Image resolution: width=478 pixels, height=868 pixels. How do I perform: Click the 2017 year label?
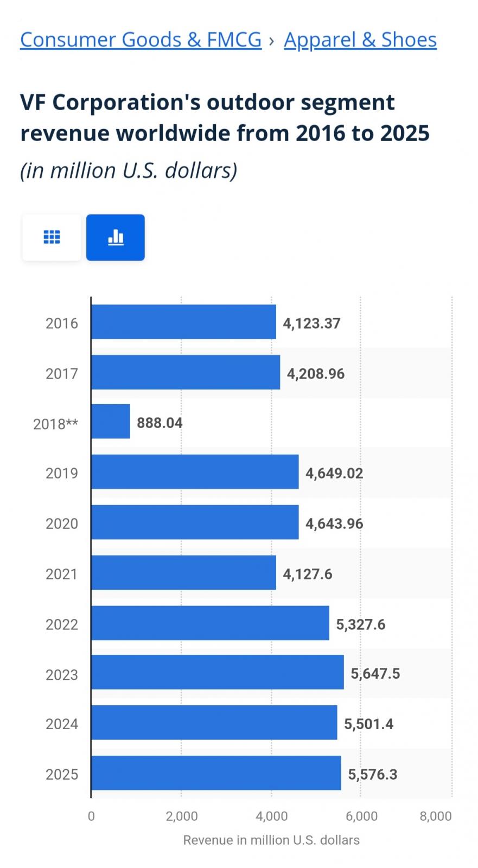tap(62, 374)
